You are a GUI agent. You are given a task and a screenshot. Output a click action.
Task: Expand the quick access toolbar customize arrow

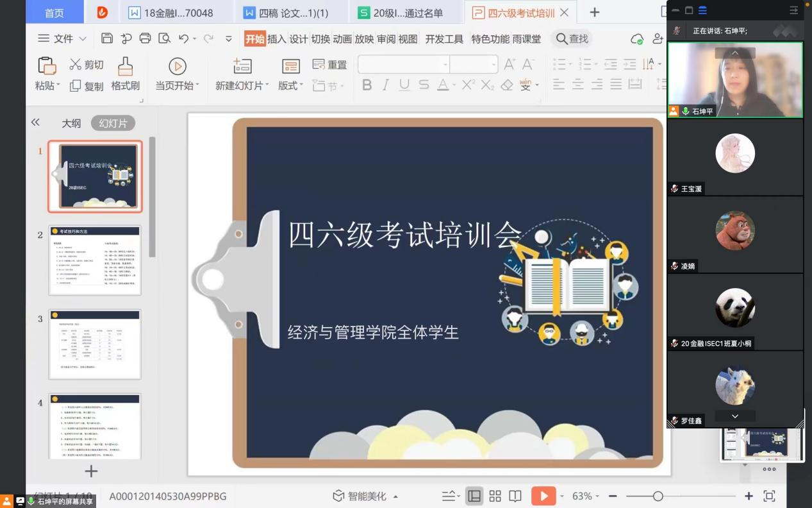click(x=229, y=38)
